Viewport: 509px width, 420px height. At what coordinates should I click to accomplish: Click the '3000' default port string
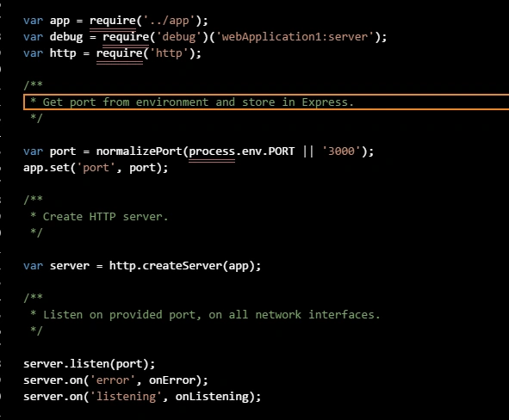(341, 151)
